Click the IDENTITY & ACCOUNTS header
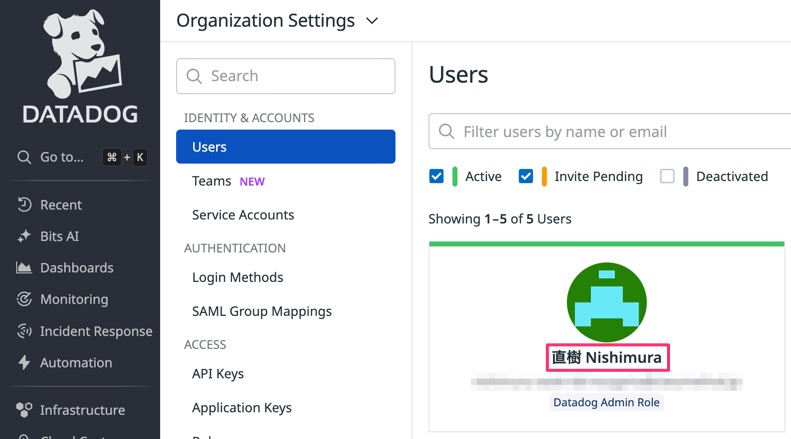 249,118
